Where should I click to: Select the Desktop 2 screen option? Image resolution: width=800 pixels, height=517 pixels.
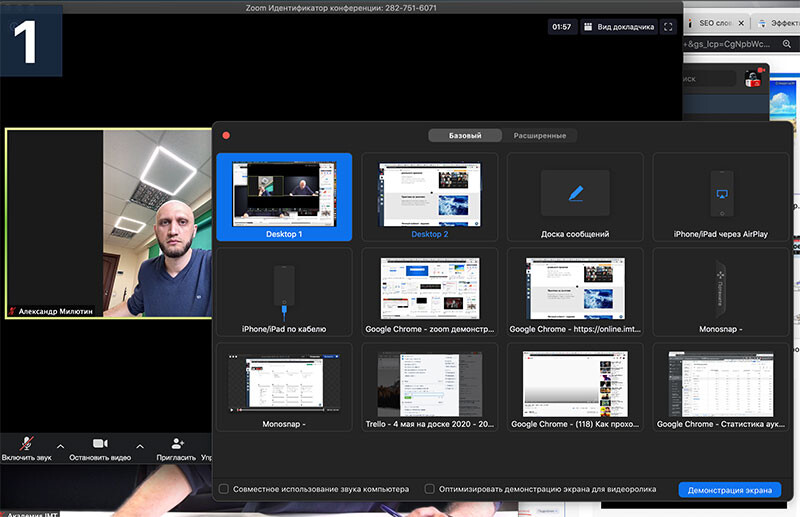pos(430,196)
